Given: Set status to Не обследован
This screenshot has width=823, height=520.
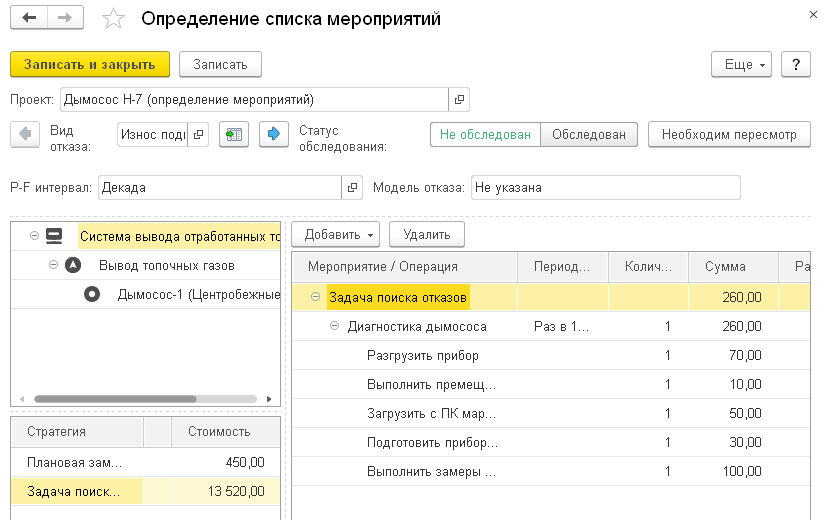Looking at the screenshot, I should [x=485, y=135].
